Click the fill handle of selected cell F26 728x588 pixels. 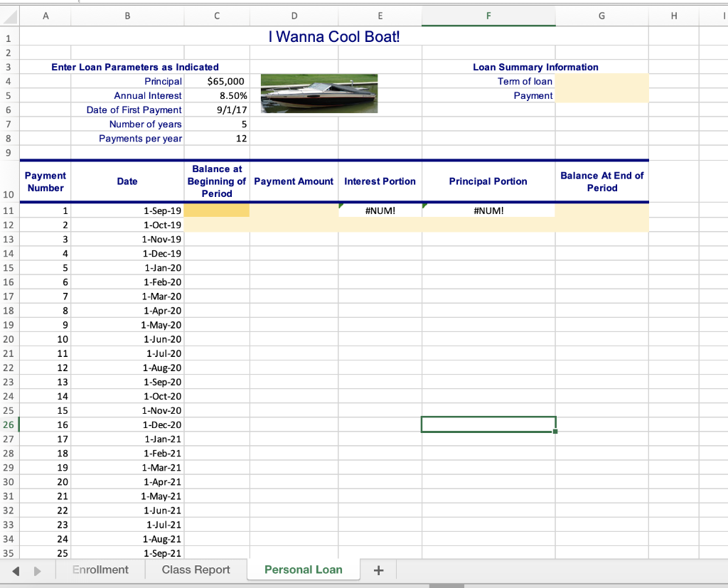coord(555,432)
